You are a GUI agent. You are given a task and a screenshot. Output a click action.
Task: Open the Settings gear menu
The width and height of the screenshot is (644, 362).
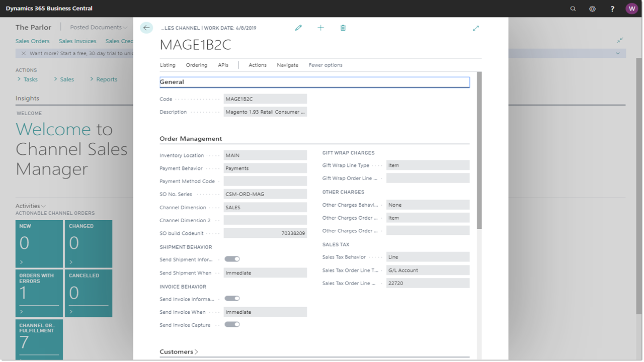point(592,8)
